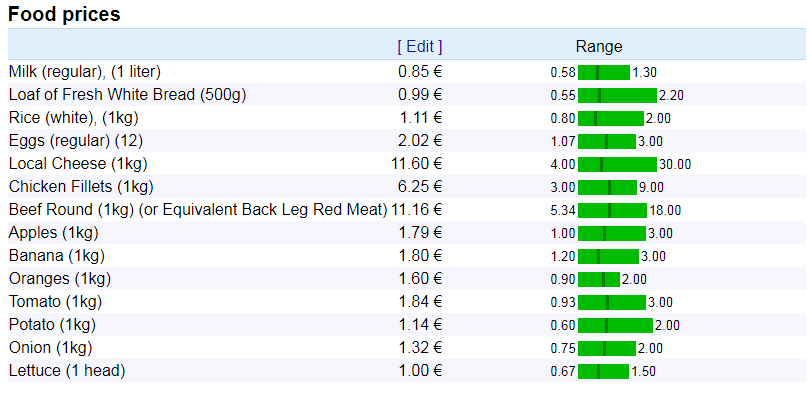Select the Onion (1kg) label
The image size is (807, 396).
click(x=50, y=348)
